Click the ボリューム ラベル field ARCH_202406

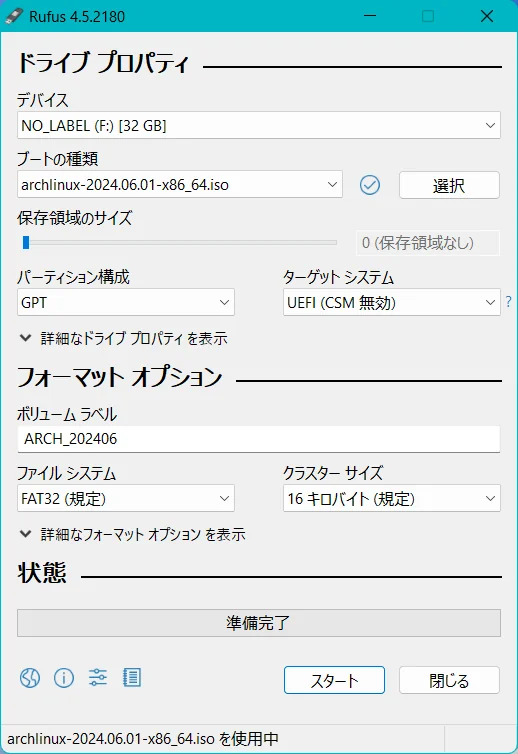coord(259,439)
